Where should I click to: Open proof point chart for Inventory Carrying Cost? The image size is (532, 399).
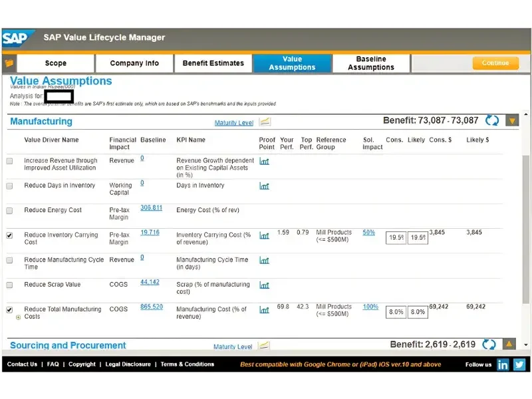pos(264,235)
